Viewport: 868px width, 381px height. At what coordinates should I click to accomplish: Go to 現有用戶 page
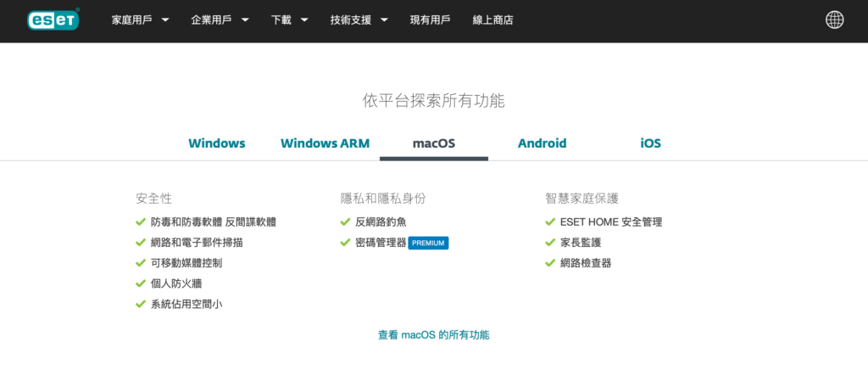click(x=430, y=20)
